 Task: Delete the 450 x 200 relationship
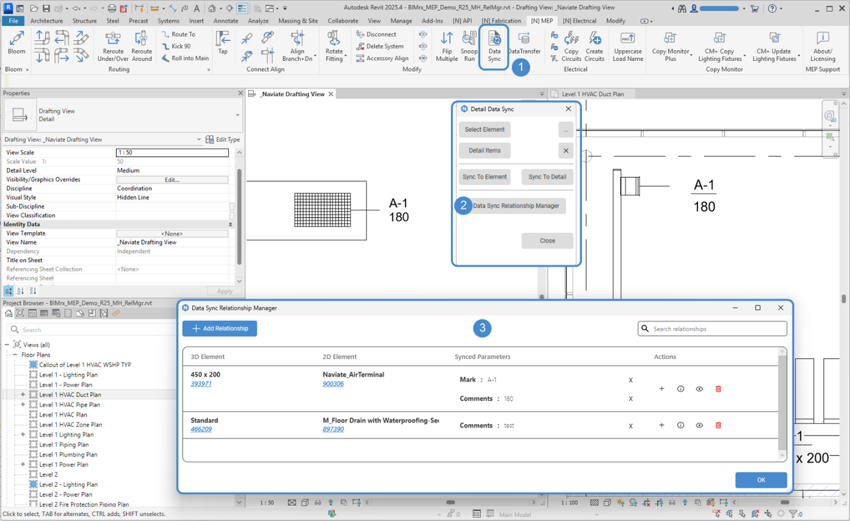point(718,389)
